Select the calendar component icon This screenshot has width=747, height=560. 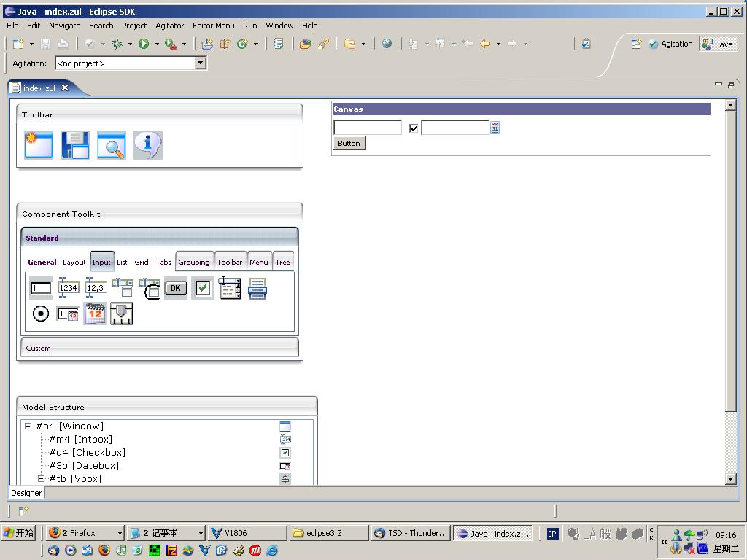click(x=95, y=314)
